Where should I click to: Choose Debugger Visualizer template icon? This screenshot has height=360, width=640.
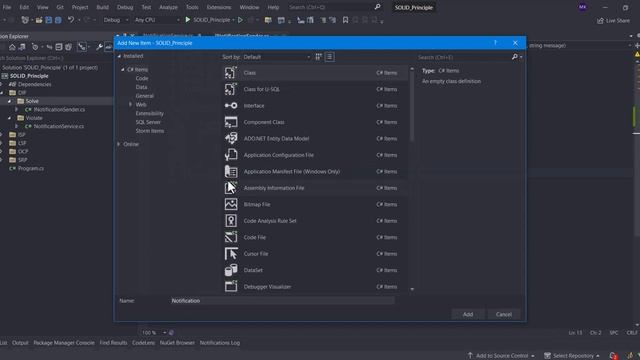click(231, 287)
